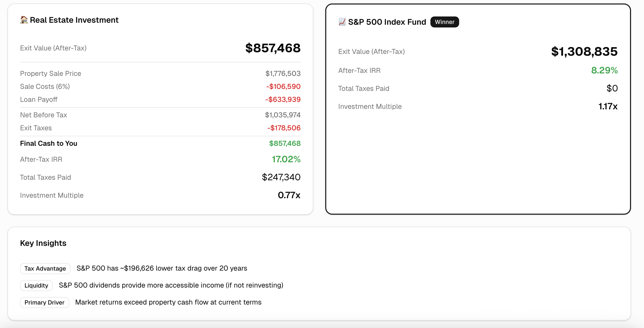Click the house icon on Real Estate card

(x=24, y=20)
